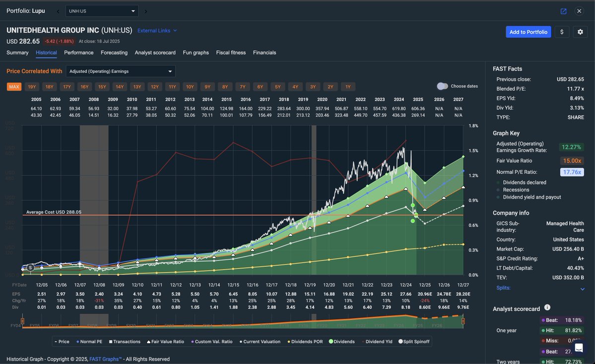Select the 15Y time range
The height and width of the screenshot is (364, 595).
point(102,87)
